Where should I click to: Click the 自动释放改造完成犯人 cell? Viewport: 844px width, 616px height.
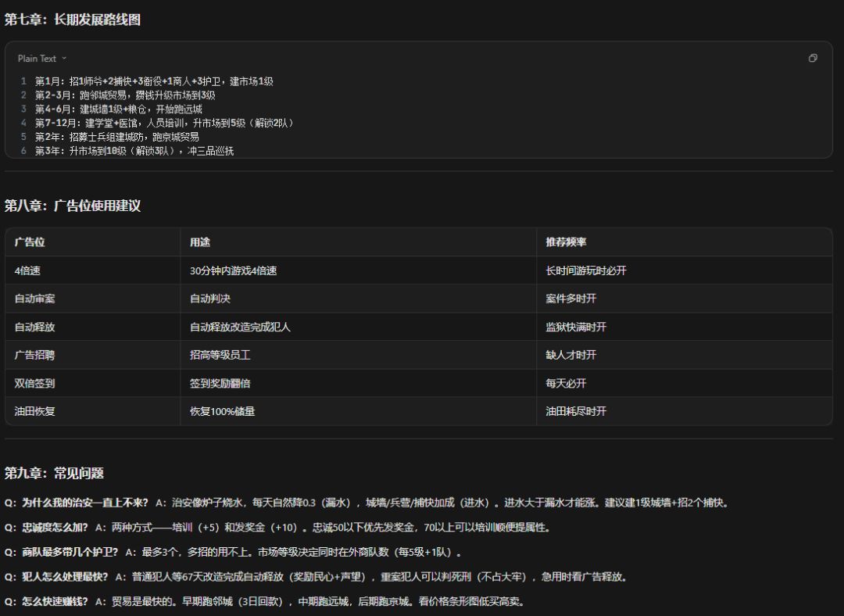359,327
